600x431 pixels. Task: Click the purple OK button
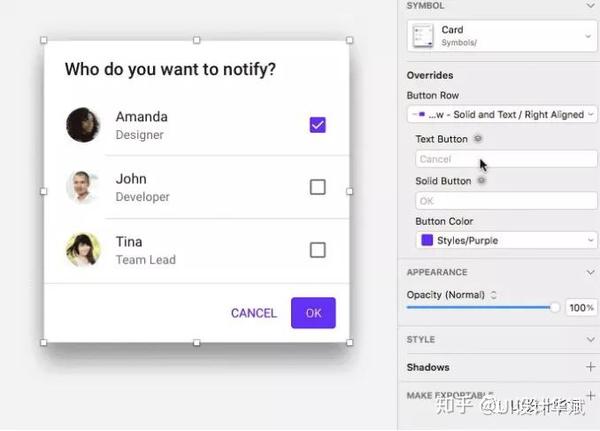(x=313, y=313)
